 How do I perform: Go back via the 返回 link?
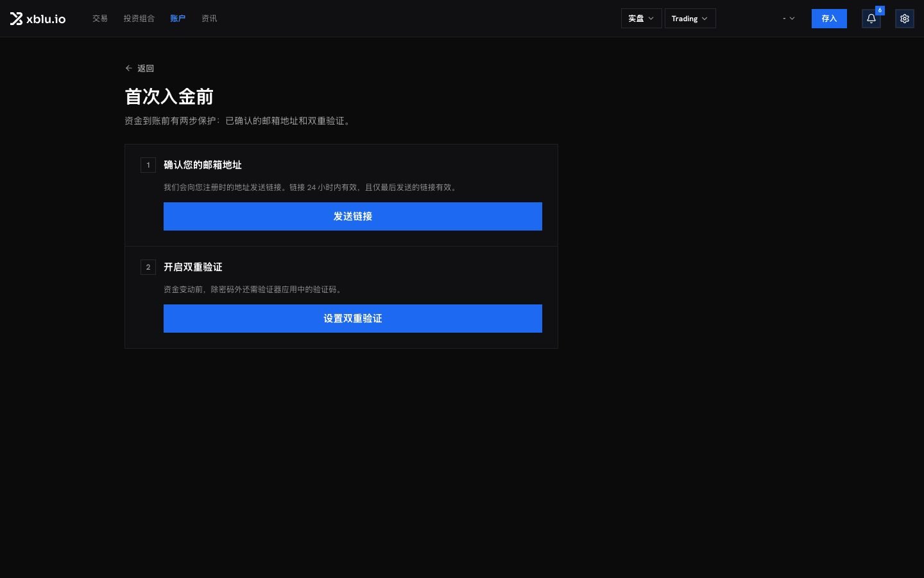139,68
